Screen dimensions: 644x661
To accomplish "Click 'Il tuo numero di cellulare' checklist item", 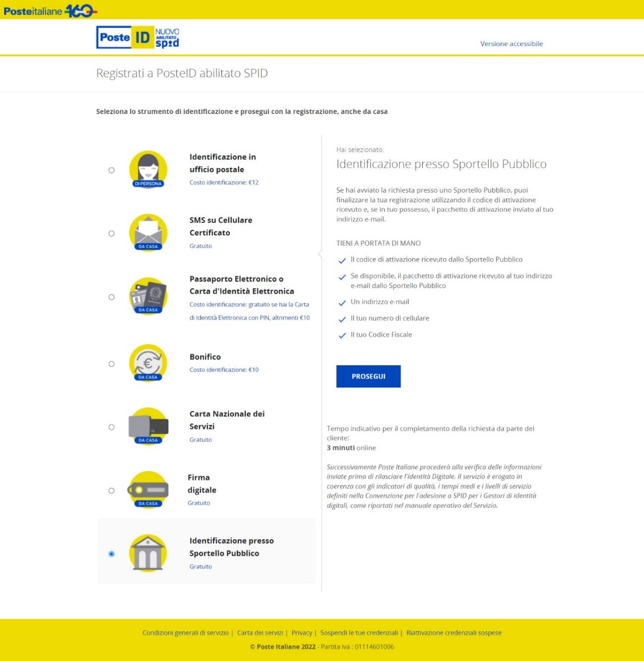I will (390, 318).
